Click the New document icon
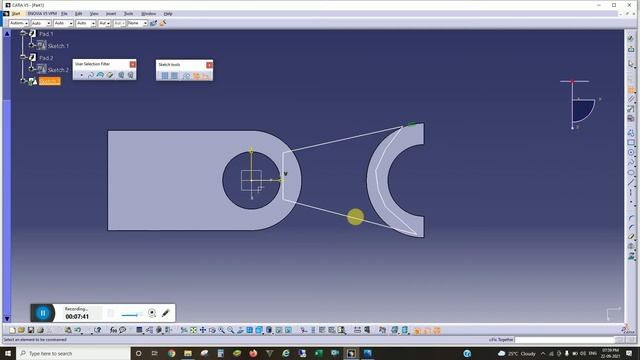640x360 pixels. coord(12,330)
